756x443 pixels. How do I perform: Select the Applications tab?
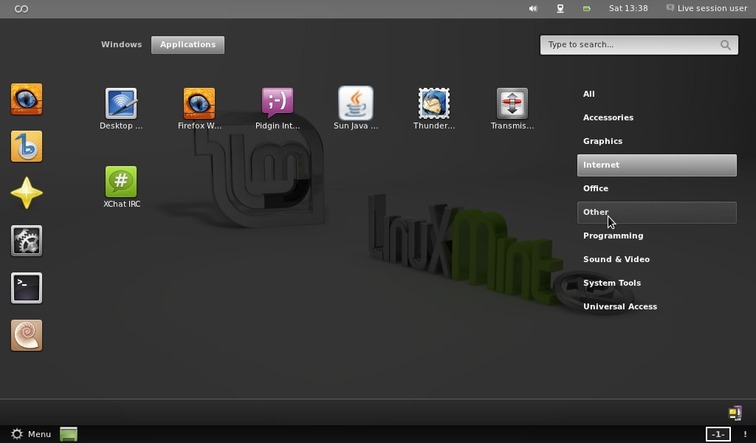(188, 45)
